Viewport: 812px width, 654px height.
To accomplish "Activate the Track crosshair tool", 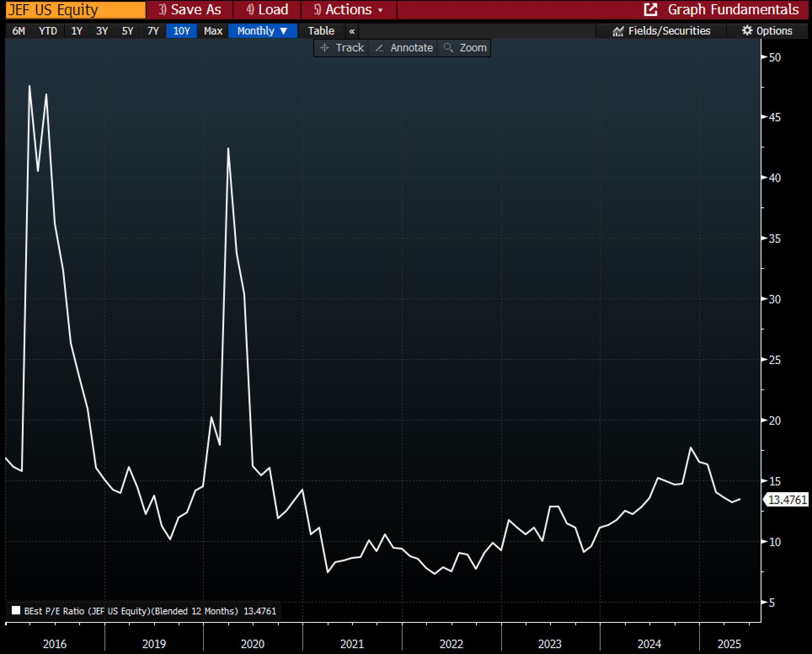I will 342,48.
